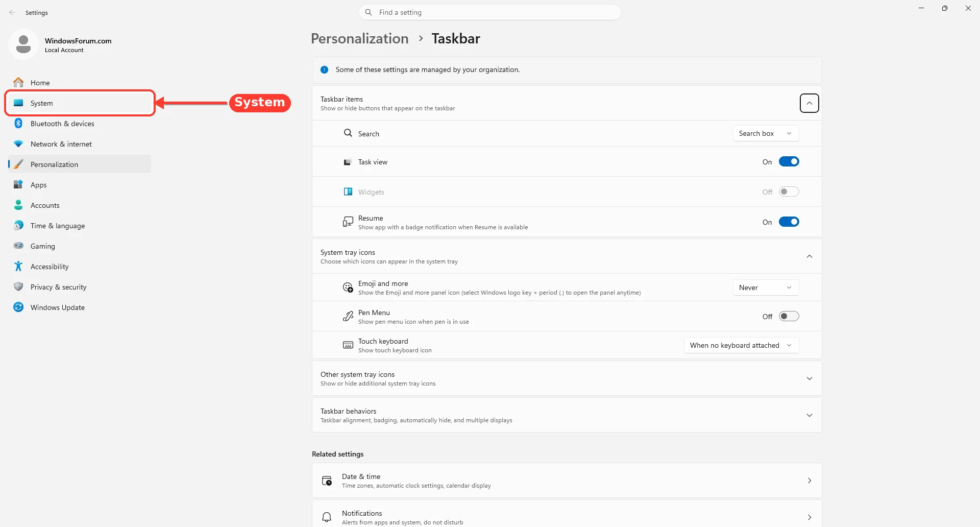Open Privacy & security settings

[80, 286]
